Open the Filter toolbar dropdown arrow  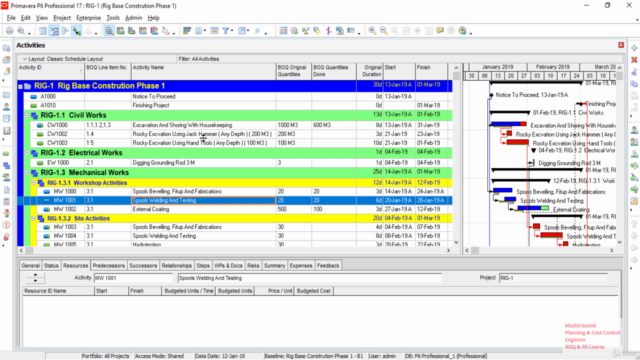point(232,31)
